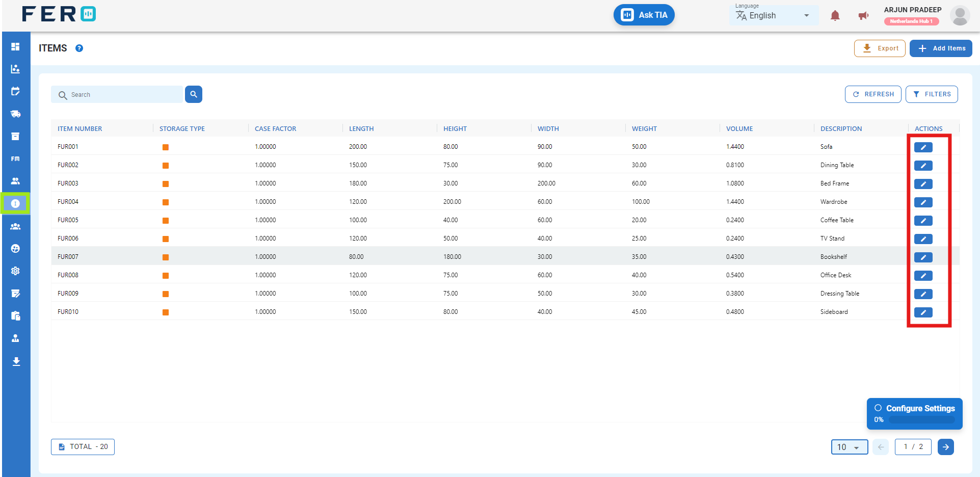
Task: Open the truck vehicles sidebar icon
Action: [x=15, y=114]
